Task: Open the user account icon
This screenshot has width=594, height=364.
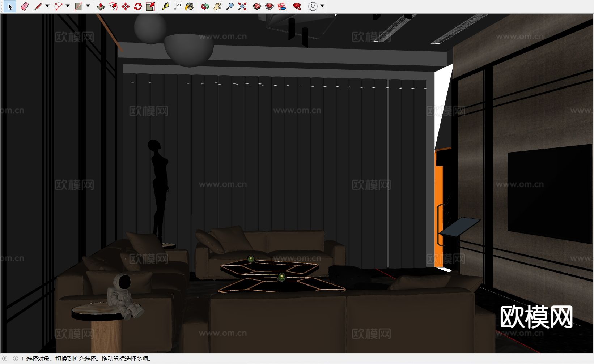Action: (x=313, y=7)
